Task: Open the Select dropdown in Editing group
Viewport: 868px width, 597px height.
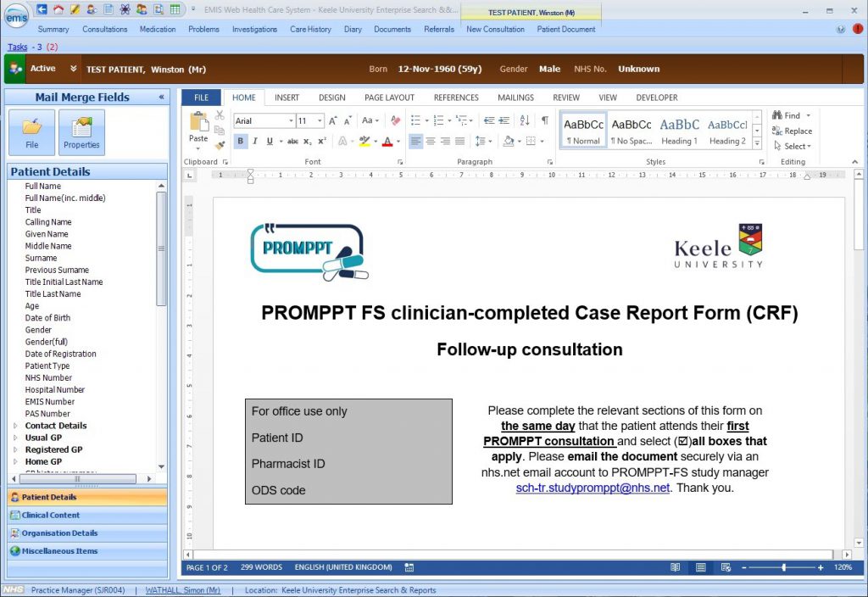Action: tap(793, 146)
